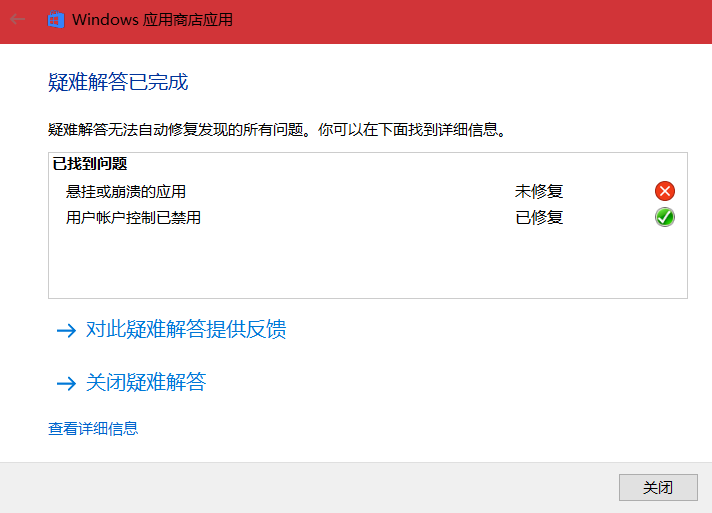Image resolution: width=712 pixels, height=513 pixels.
Task: Choose 关闭疑难解答 link
Action: click(x=146, y=382)
